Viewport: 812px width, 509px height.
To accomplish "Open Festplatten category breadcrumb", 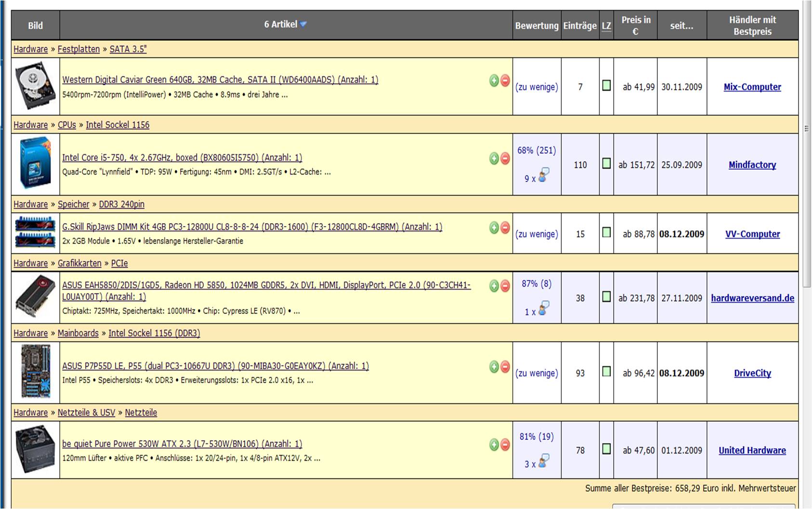I will click(x=79, y=49).
